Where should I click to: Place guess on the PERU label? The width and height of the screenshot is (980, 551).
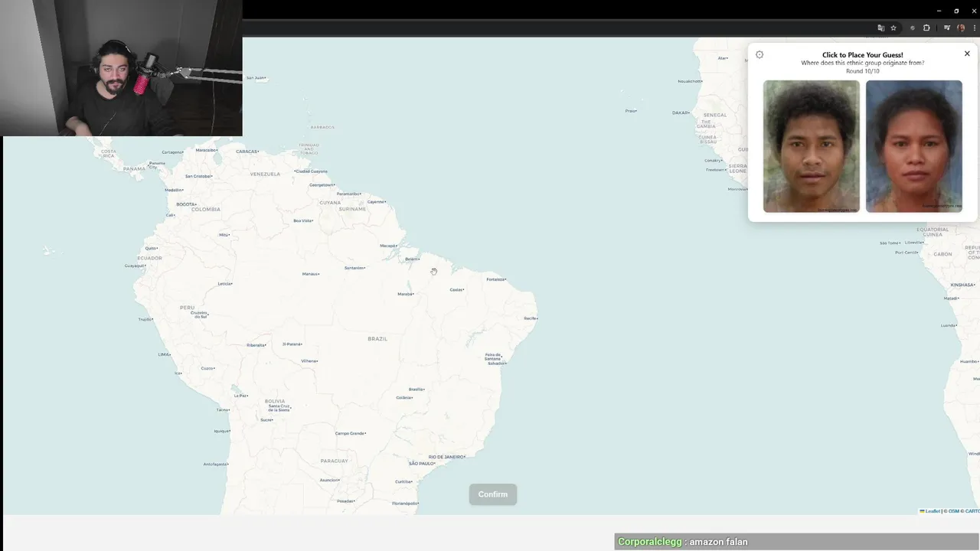point(187,308)
